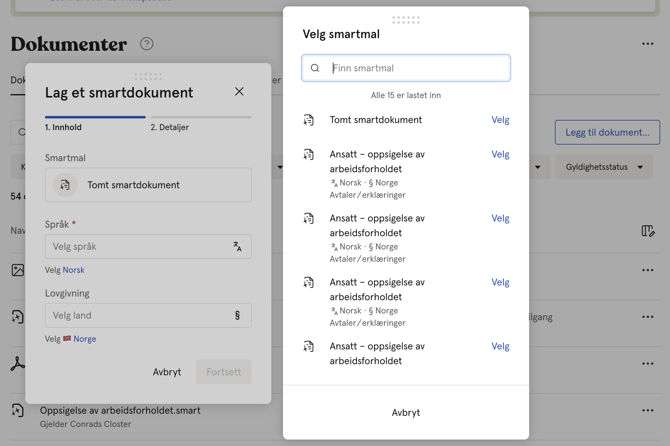
Task: Click the document icon of second Ansatt – oppsigelse entry
Action: [309, 218]
